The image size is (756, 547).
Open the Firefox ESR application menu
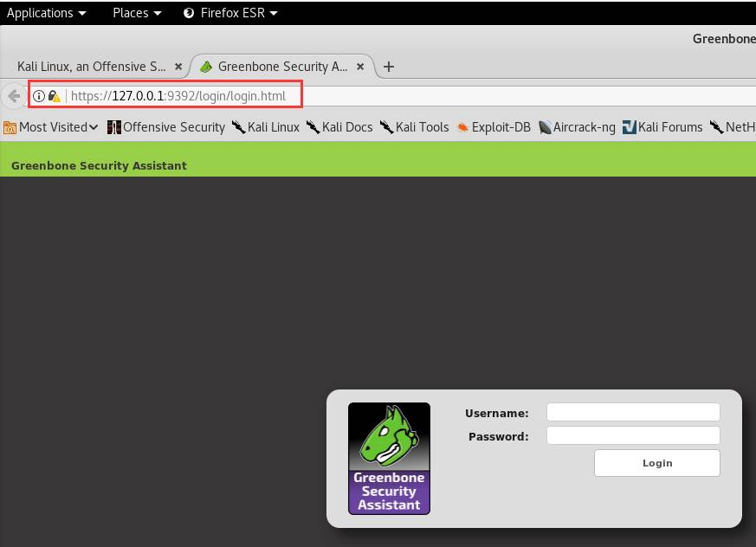click(x=230, y=13)
